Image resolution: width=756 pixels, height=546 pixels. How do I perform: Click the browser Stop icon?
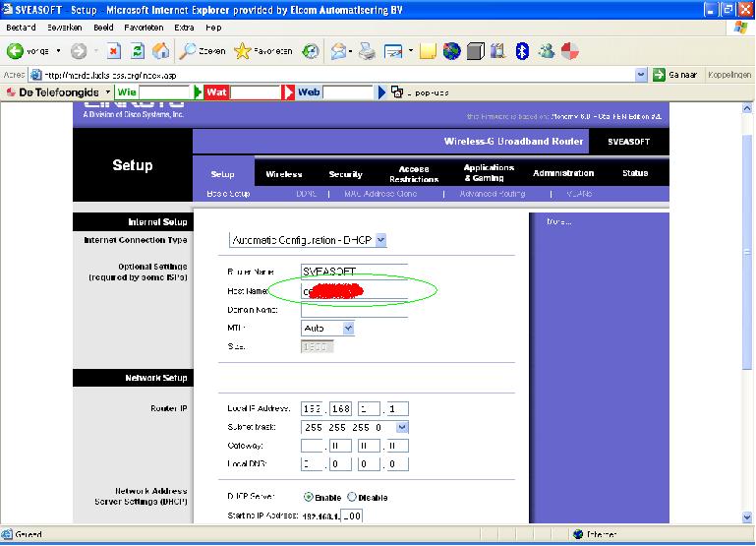point(114,50)
